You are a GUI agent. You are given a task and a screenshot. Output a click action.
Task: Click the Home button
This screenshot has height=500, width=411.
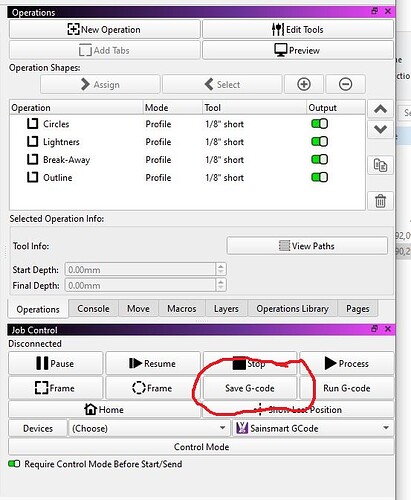(104, 409)
